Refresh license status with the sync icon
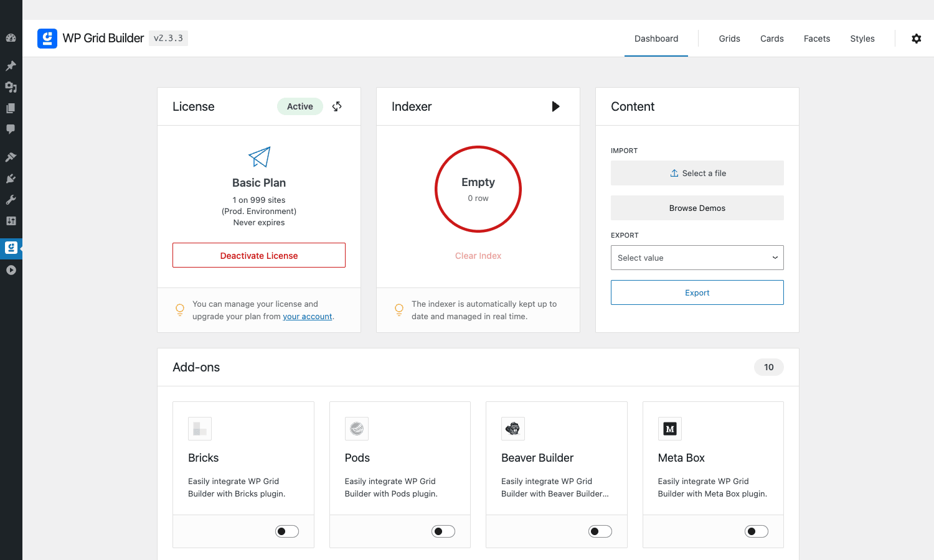The width and height of the screenshot is (934, 560). [x=337, y=106]
